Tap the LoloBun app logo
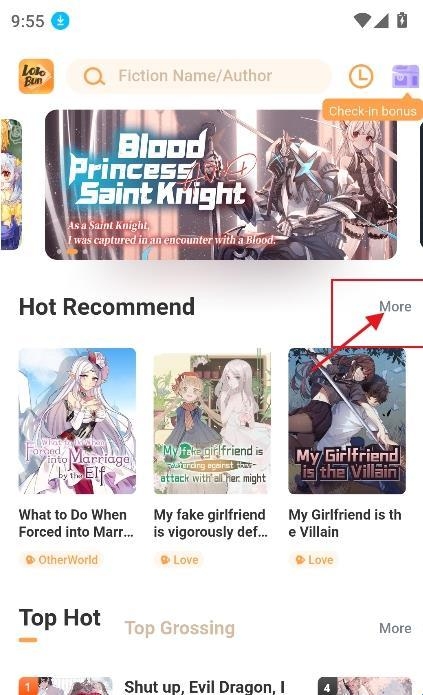This screenshot has height=695, width=423. pyautogui.click(x=36, y=76)
